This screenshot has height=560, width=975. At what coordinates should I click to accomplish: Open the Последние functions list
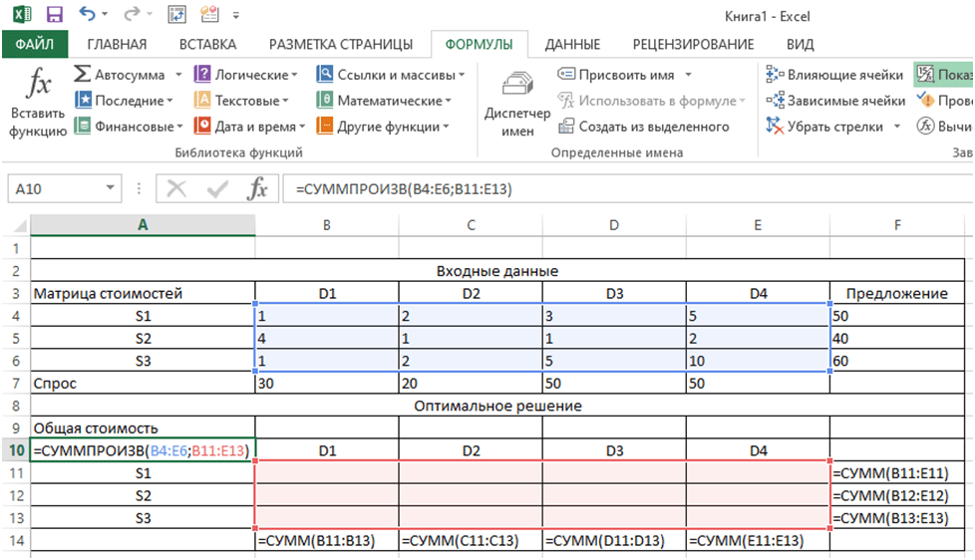pos(123,100)
